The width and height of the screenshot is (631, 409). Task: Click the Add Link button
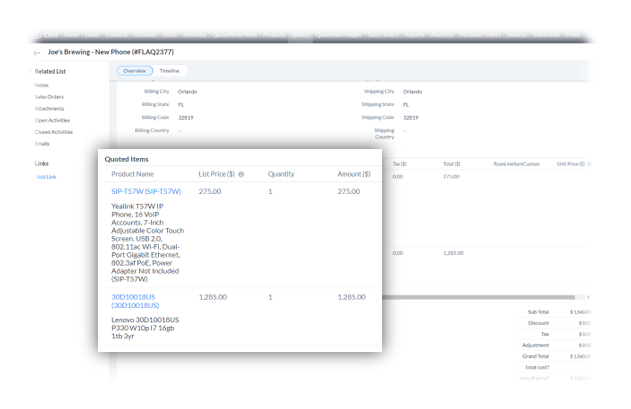[46, 177]
